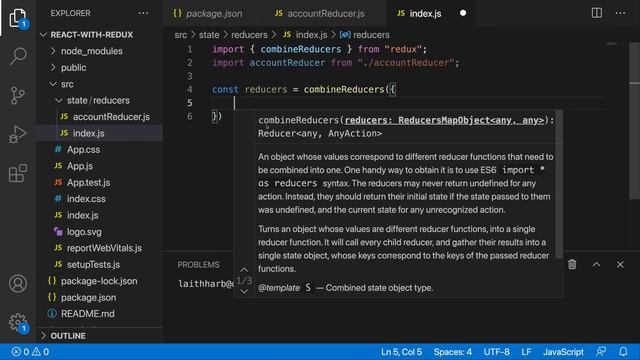Screen dimensions: 640x360
Task: Click accountReducer identifier on line 2
Action: [x=287, y=63]
